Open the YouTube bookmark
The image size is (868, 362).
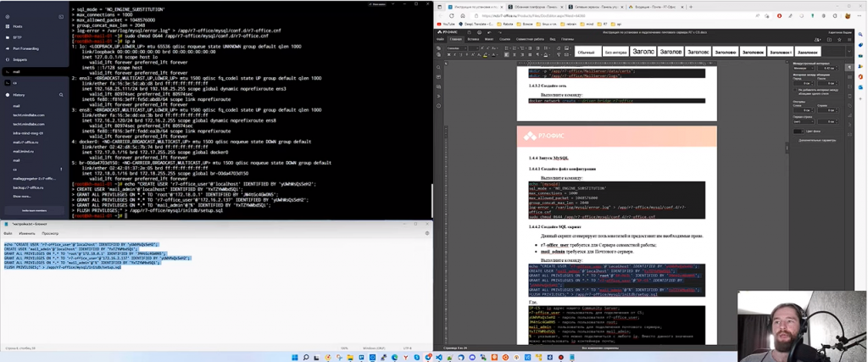[447, 25]
